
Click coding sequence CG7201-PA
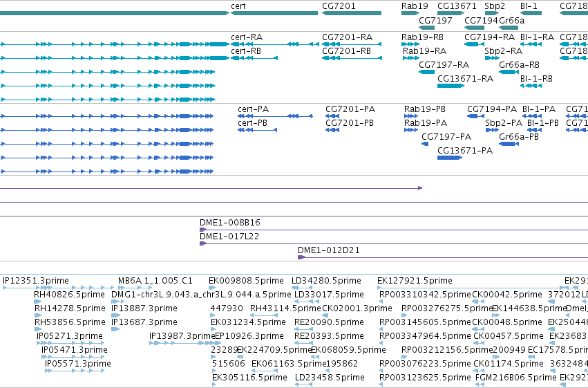click(332, 116)
